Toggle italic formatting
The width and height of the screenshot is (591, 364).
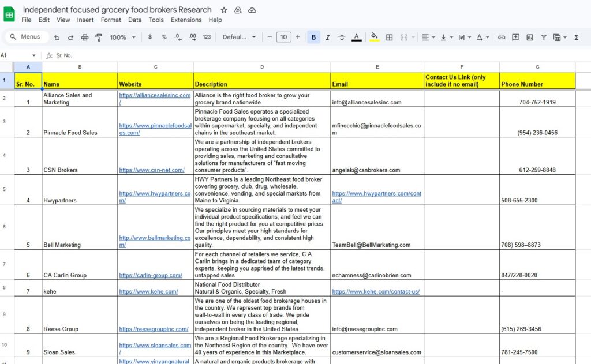(328, 37)
